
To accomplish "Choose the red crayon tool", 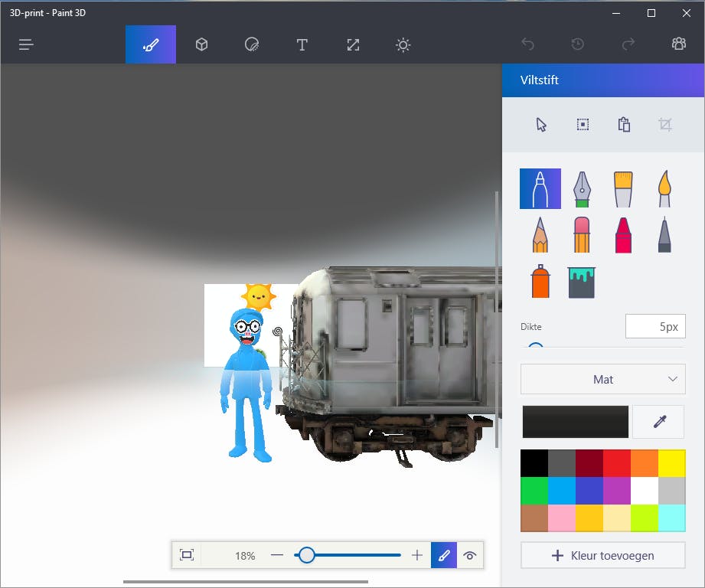I will point(622,234).
